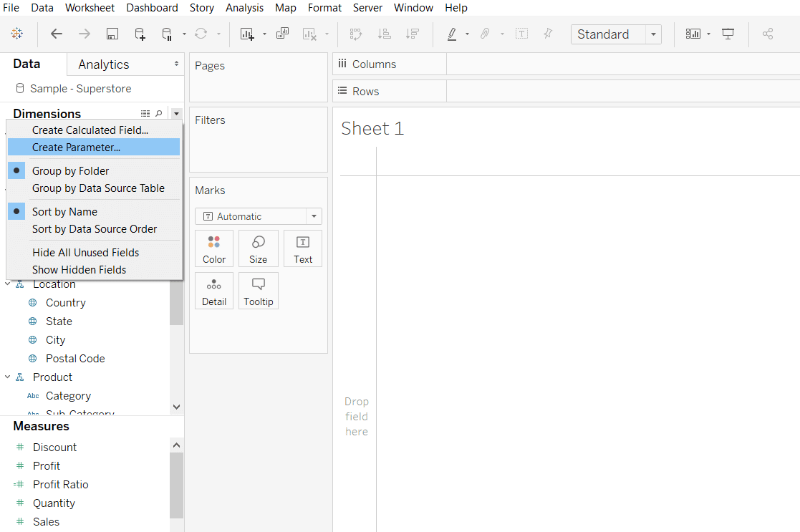
Task: Open the Worksheet menu
Action: pyautogui.click(x=90, y=8)
